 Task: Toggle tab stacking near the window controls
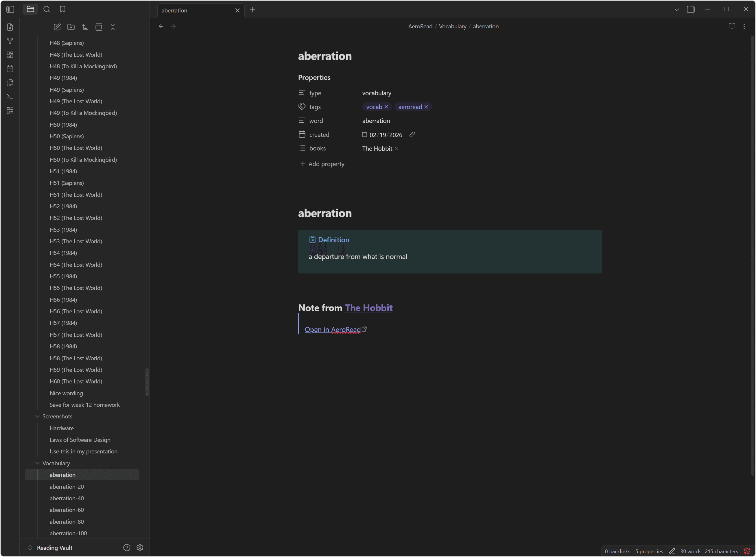(x=691, y=9)
